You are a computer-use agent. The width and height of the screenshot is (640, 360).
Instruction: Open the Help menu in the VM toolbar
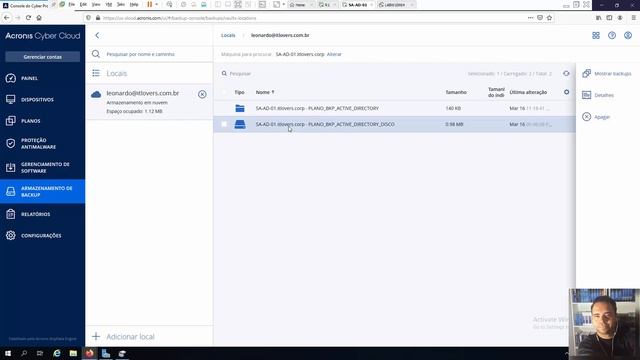pyautogui.click(x=134, y=4)
